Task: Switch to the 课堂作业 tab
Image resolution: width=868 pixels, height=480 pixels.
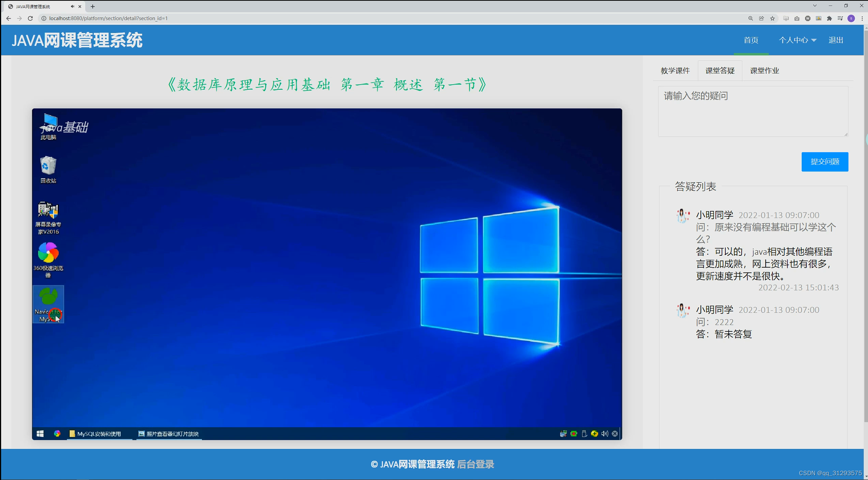Action: click(764, 70)
